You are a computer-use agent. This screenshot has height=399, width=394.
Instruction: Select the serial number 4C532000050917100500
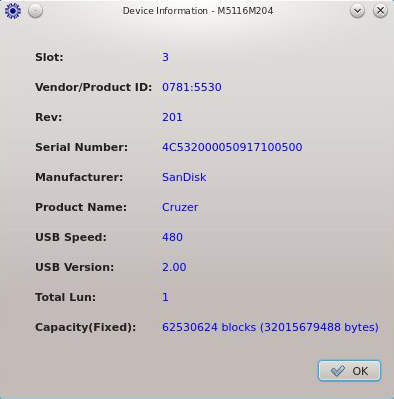(232, 147)
